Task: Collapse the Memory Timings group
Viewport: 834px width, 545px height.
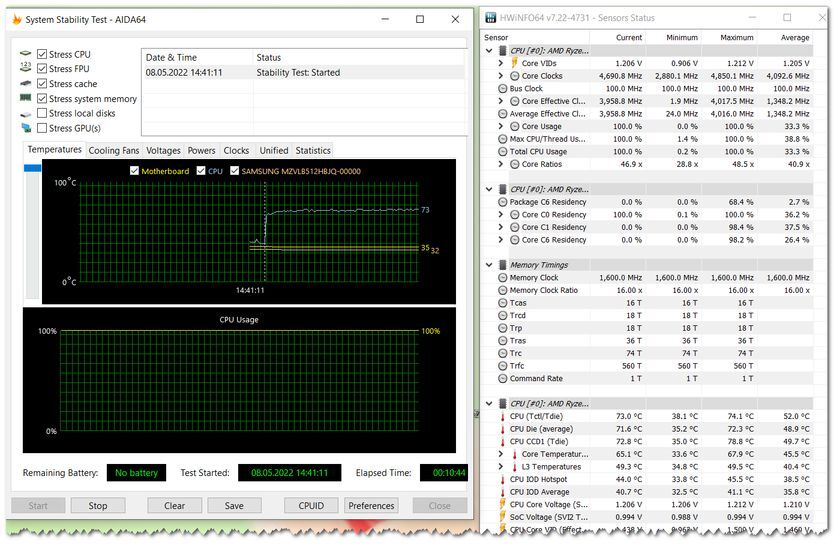Action: pyautogui.click(x=489, y=265)
